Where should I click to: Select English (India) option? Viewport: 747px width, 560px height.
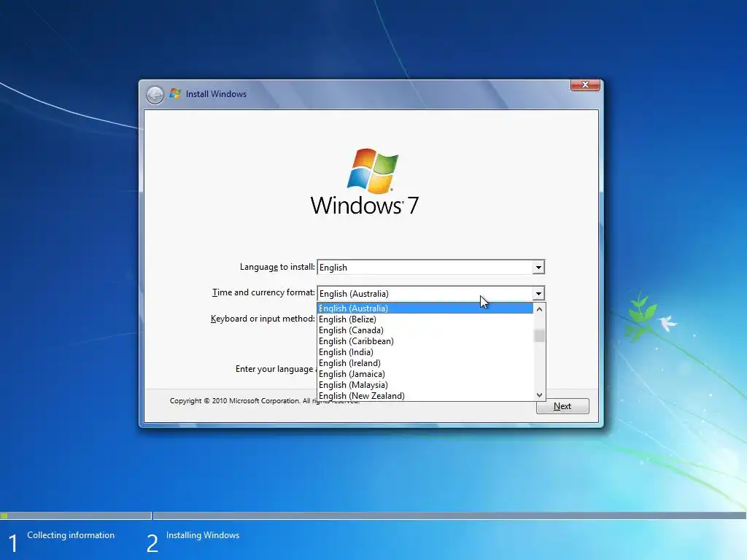point(425,352)
